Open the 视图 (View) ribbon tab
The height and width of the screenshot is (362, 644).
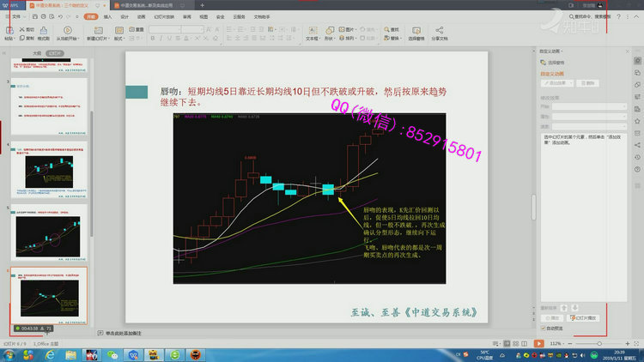(x=204, y=16)
